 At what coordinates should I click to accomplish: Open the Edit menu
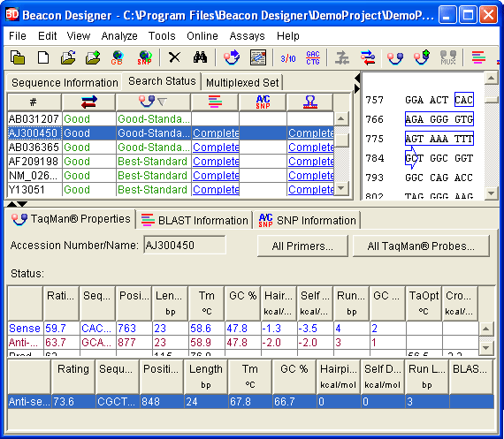(x=47, y=36)
